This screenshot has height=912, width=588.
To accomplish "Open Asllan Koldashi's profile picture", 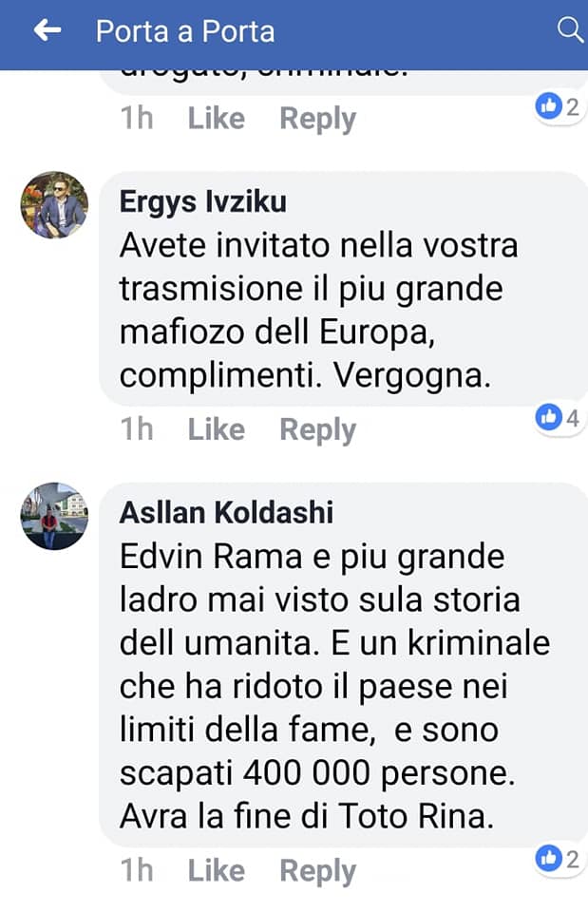I will pyautogui.click(x=55, y=516).
